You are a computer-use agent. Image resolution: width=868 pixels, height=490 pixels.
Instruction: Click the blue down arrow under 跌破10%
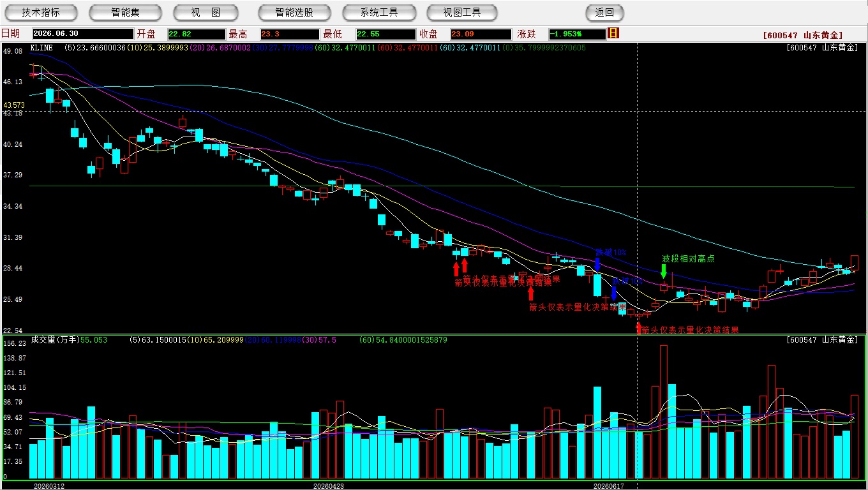[x=597, y=265]
